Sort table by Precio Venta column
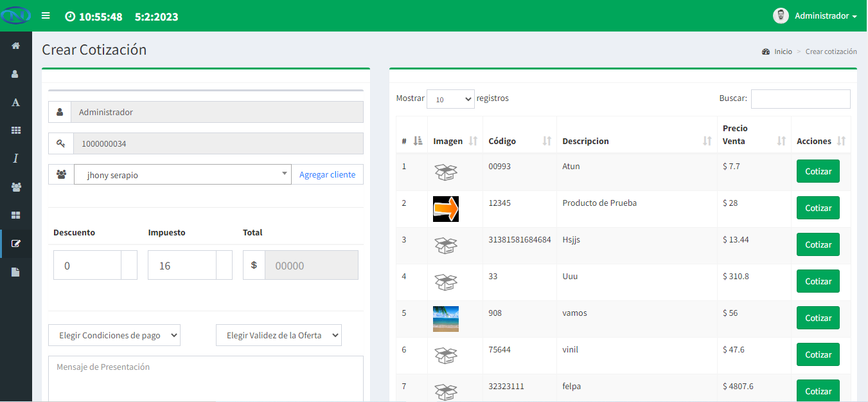Screen dimensions: 868x402 click(x=754, y=134)
